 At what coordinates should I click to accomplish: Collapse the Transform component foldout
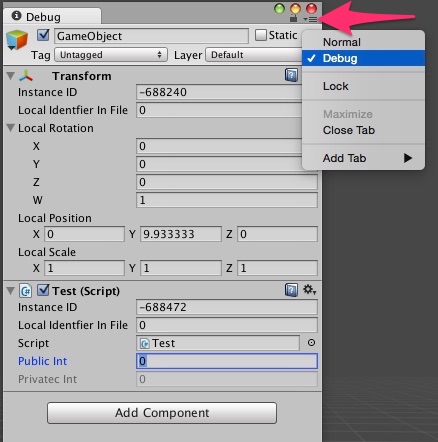(11, 76)
